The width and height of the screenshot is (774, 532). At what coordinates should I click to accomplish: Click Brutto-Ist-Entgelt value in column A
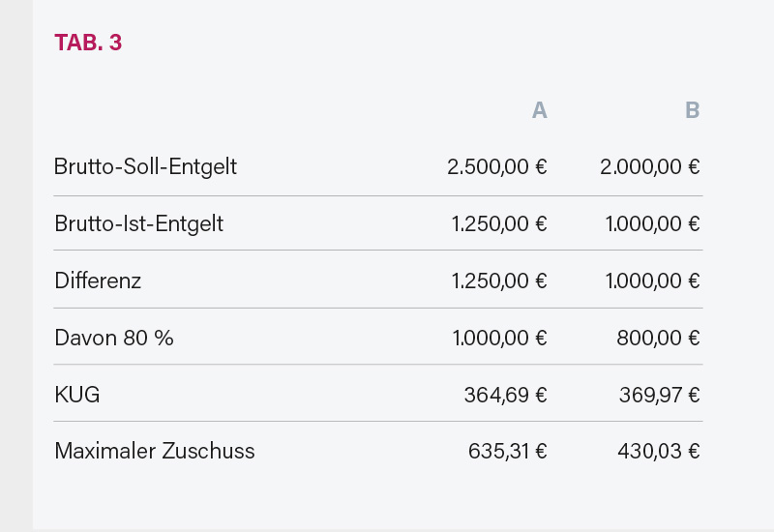tap(499, 223)
